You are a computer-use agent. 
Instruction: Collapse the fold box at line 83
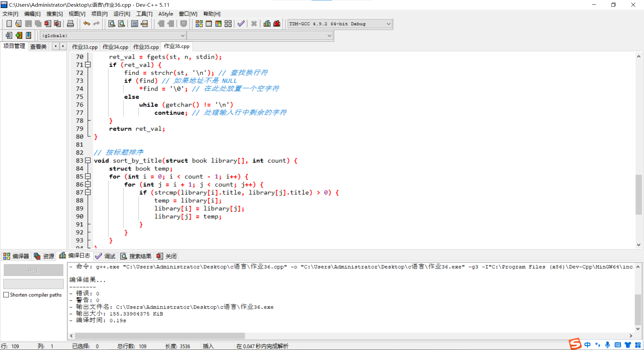point(88,161)
